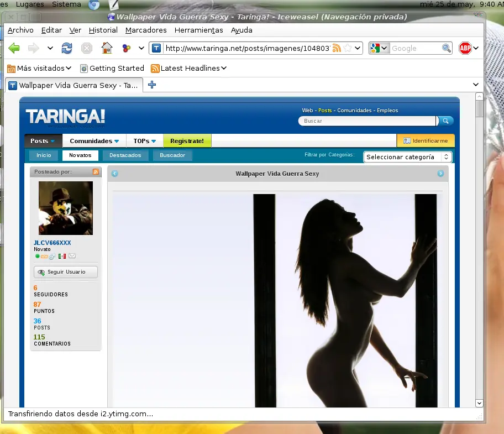This screenshot has height=434, width=504.
Task: Click the Adblock Plus ABP icon
Action: [x=465, y=49]
